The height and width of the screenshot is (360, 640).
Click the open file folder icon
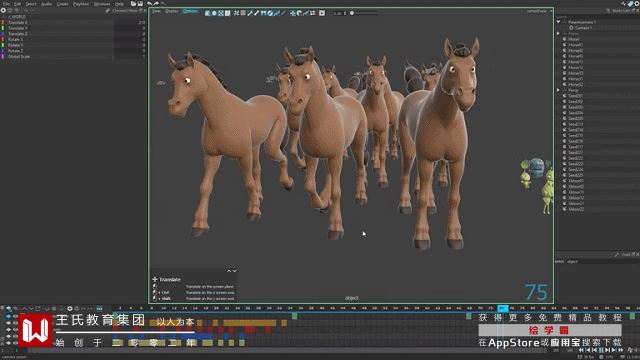point(133,4)
